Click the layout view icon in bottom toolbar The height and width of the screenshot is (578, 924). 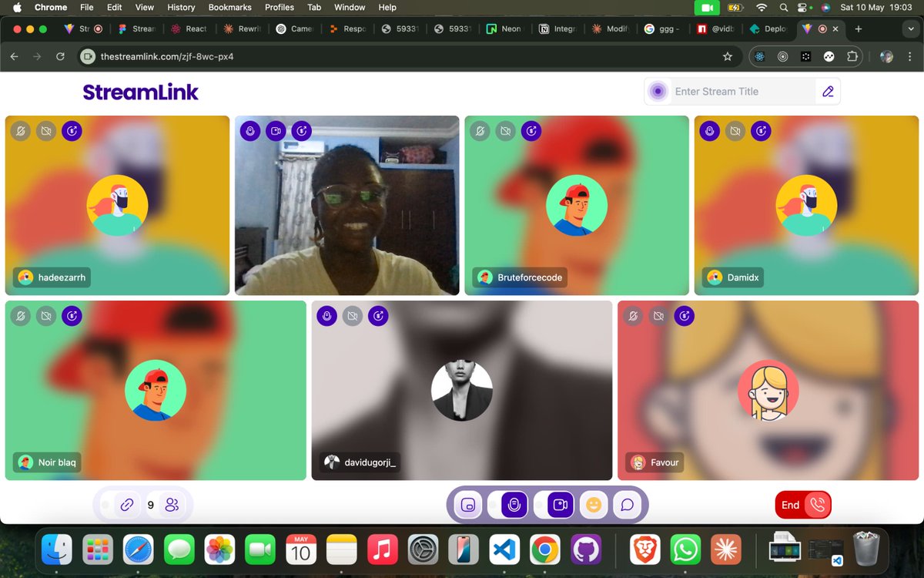coord(467,505)
